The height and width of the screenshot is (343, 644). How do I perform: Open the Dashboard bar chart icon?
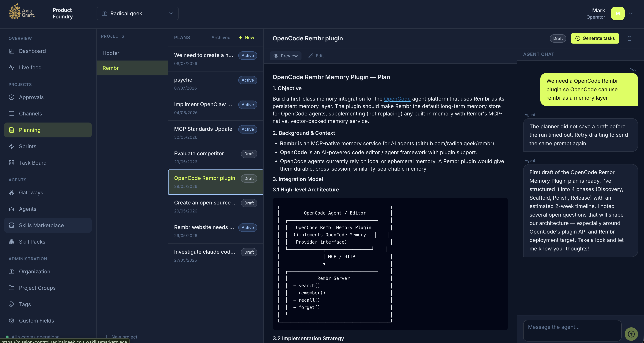coord(12,51)
